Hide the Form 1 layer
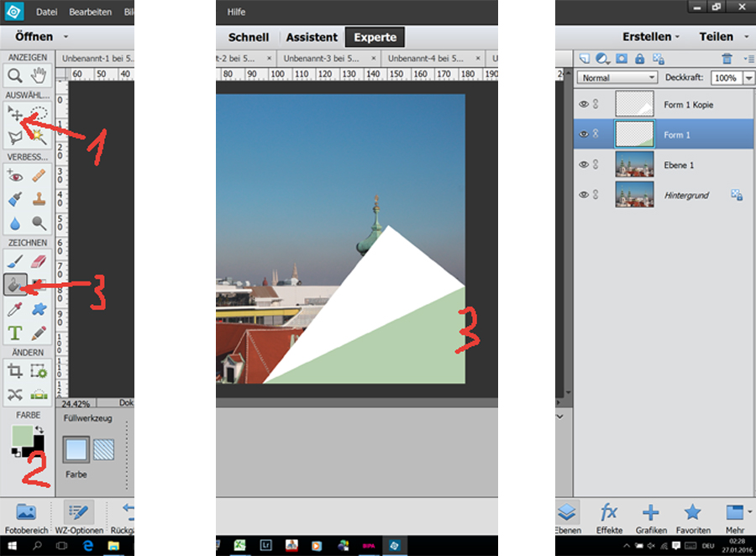Screen dimensions: 756x556 584,134
